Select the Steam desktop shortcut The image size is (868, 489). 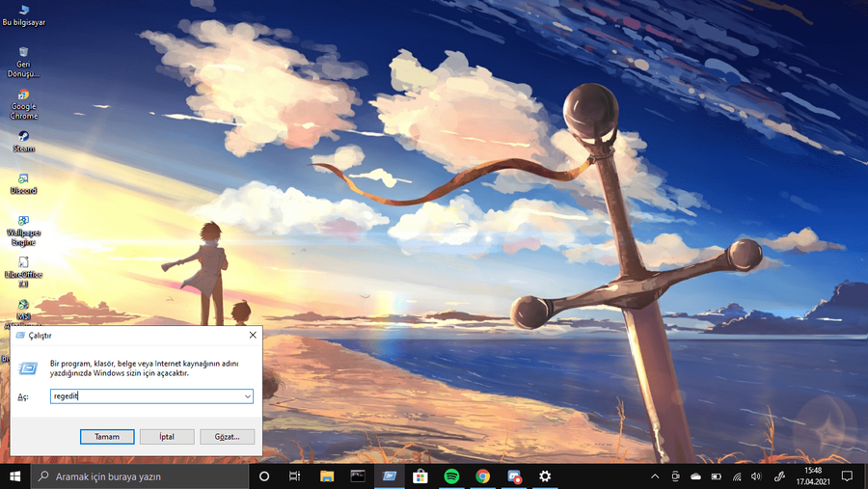pos(23,141)
